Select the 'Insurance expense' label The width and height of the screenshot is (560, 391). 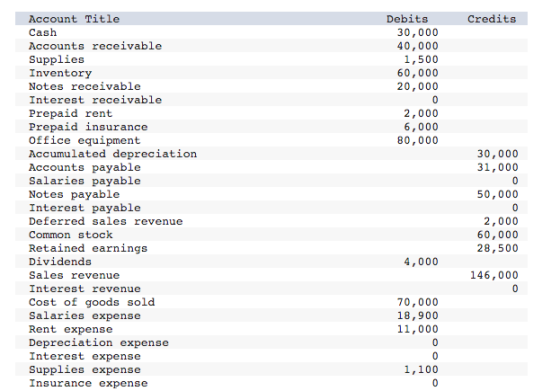coord(88,384)
